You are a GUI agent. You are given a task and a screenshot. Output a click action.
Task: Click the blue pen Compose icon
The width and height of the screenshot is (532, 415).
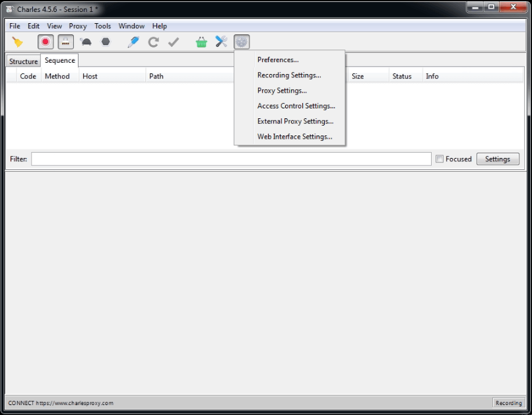pos(133,42)
